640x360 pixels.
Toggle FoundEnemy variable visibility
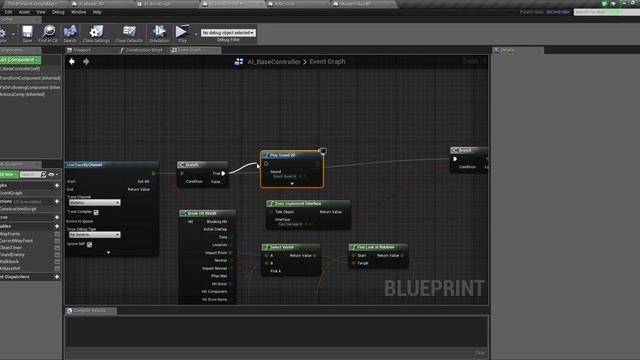(x=57, y=255)
